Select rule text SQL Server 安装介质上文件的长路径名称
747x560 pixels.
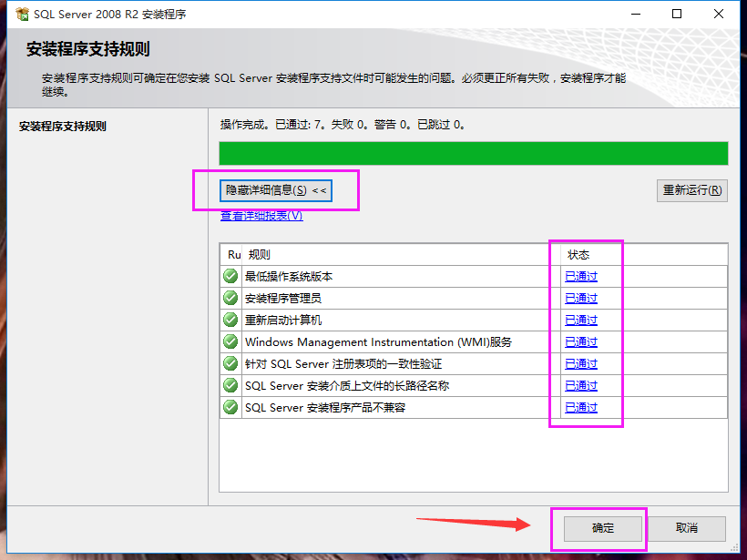[x=347, y=386]
